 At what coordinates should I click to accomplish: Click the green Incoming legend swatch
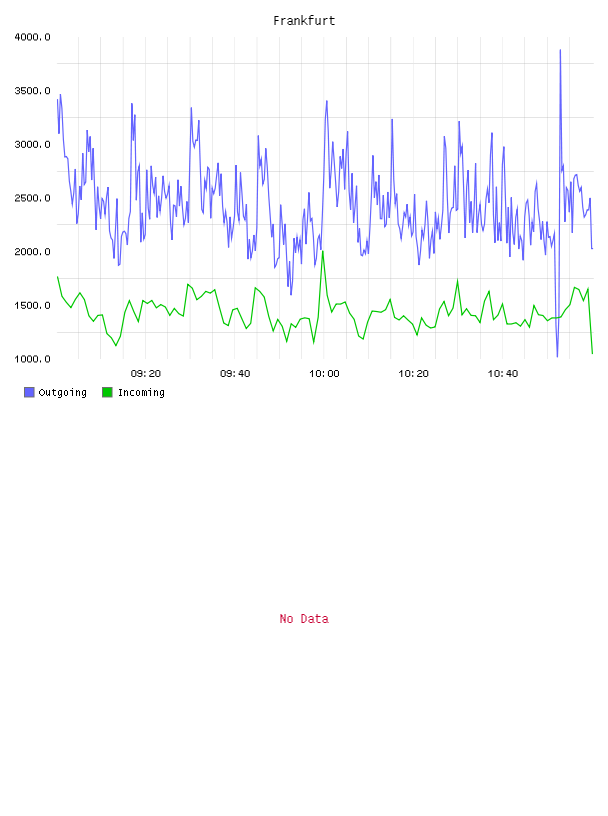click(x=107, y=392)
